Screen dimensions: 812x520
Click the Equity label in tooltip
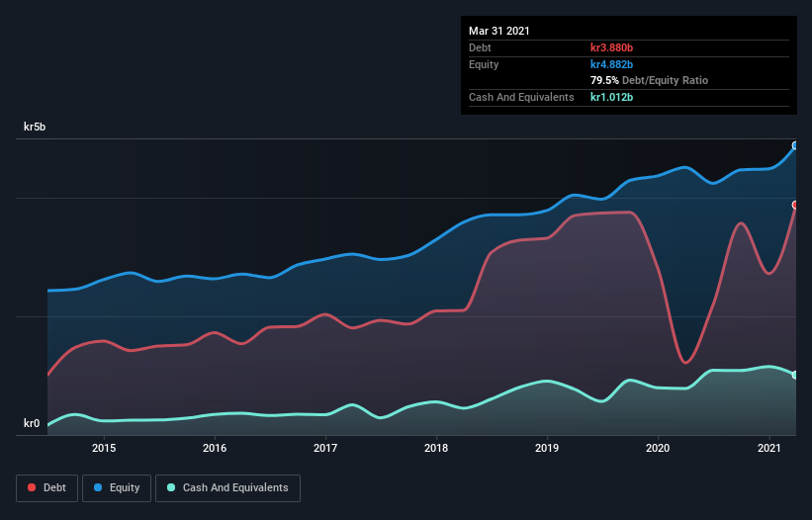(484, 64)
